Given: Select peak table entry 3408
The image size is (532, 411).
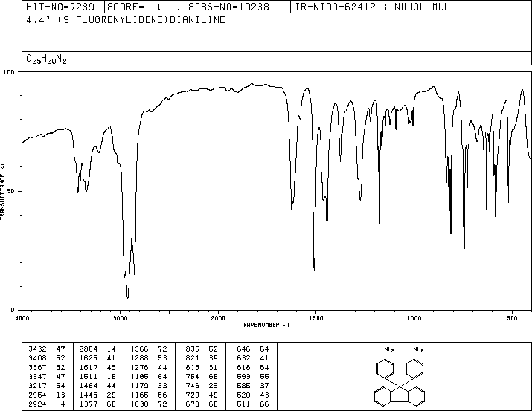Looking at the screenshot, I should pos(47,358).
